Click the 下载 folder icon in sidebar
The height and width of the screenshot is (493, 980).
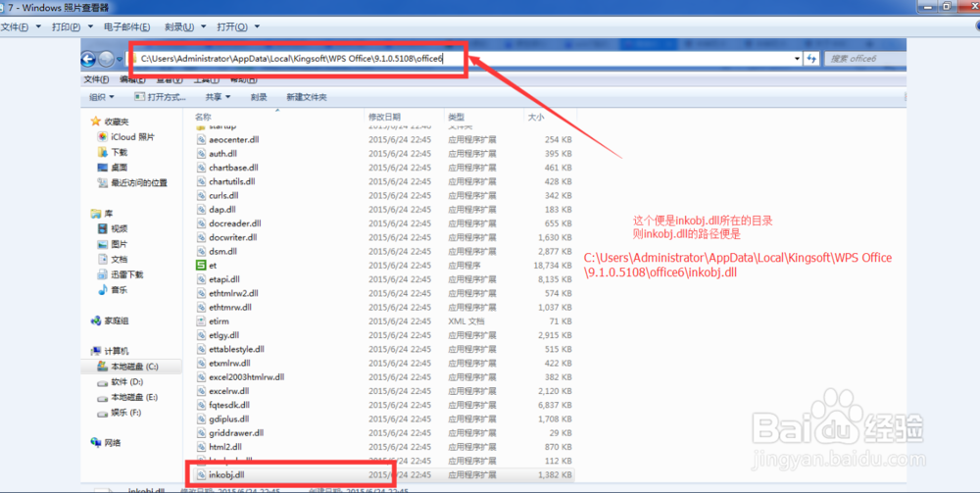(103, 152)
